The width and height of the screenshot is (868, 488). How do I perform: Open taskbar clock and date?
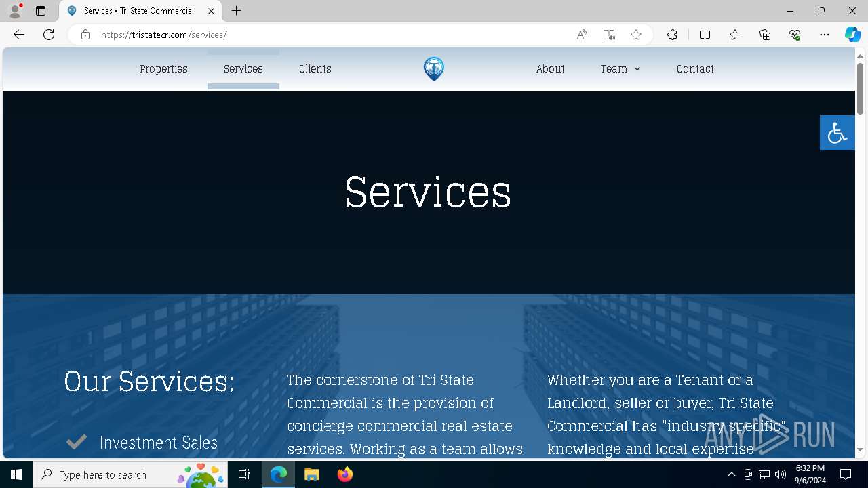tap(810, 474)
